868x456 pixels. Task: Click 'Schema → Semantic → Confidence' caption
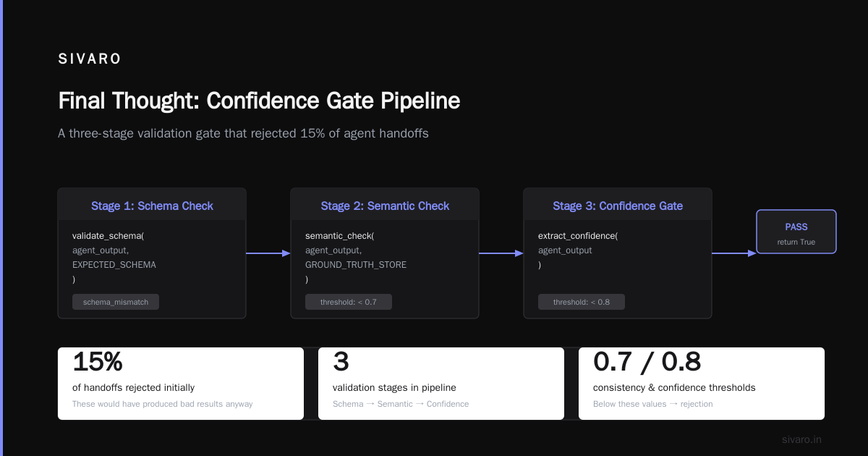[x=401, y=404]
